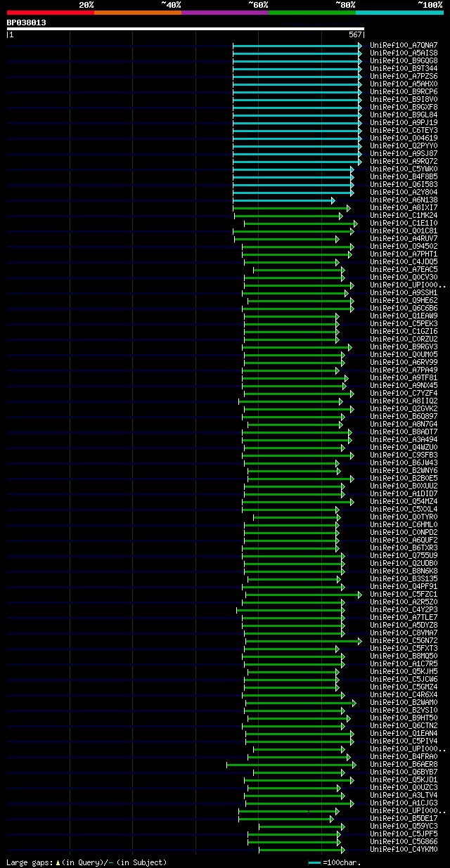This screenshot has width=450, height=868.
Task: Click the arrowhead ending UniRef100_B5DE17 bar
Action: (332, 818)
